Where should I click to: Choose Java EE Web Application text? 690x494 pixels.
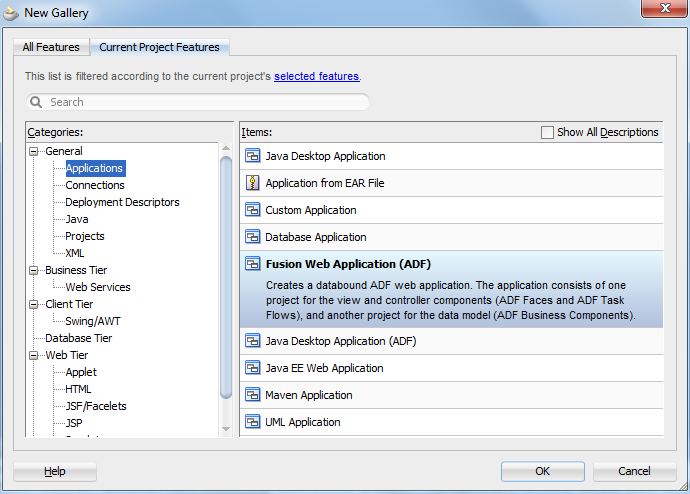click(324, 368)
